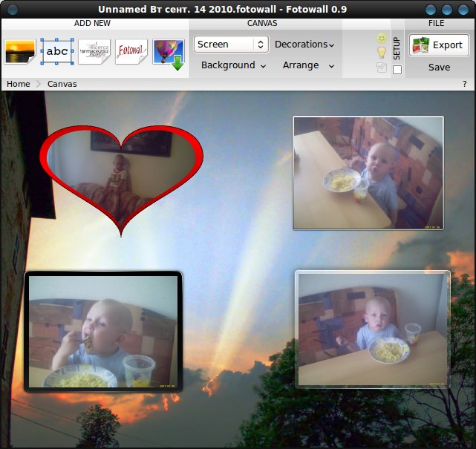This screenshot has height=449, width=476.
Task: Add web picture with balloon download icon
Action: pyautogui.click(x=169, y=53)
